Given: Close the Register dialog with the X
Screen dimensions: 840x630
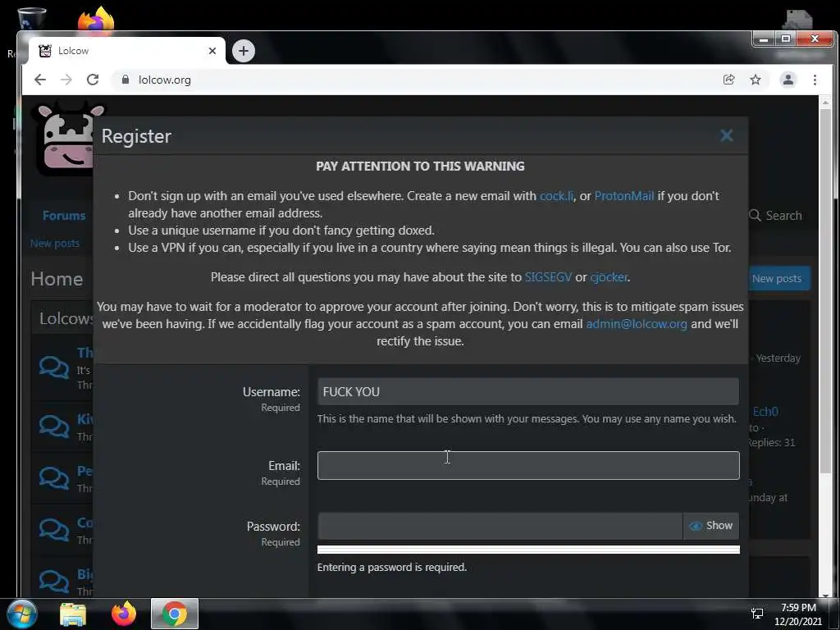Looking at the screenshot, I should click(x=727, y=135).
